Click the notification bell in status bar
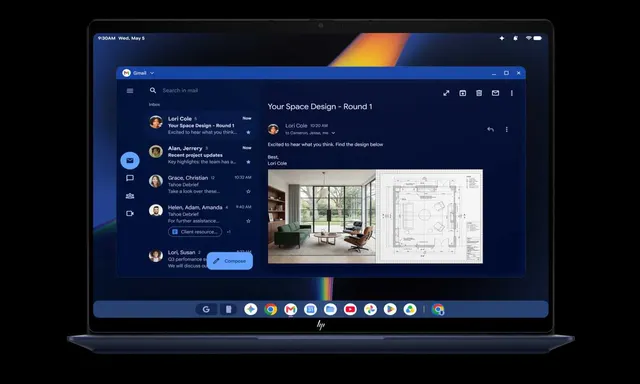Viewport: 640px width, 384px height. 516,38
